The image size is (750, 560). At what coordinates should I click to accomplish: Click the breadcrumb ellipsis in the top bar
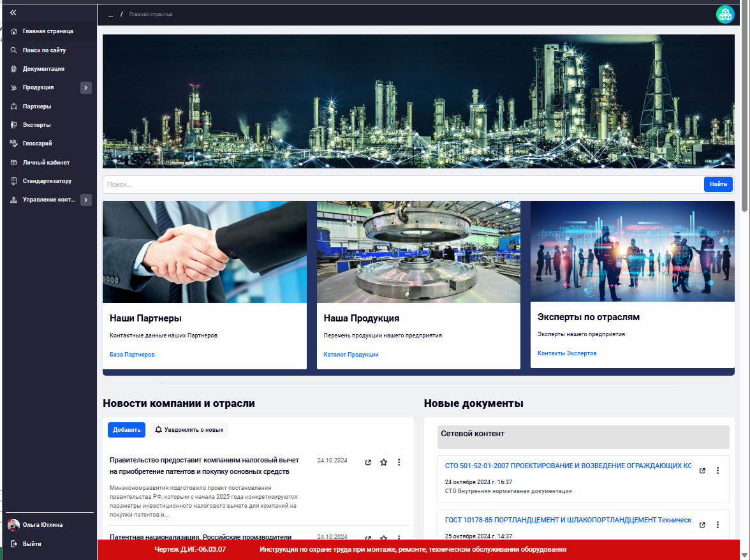pos(110,15)
